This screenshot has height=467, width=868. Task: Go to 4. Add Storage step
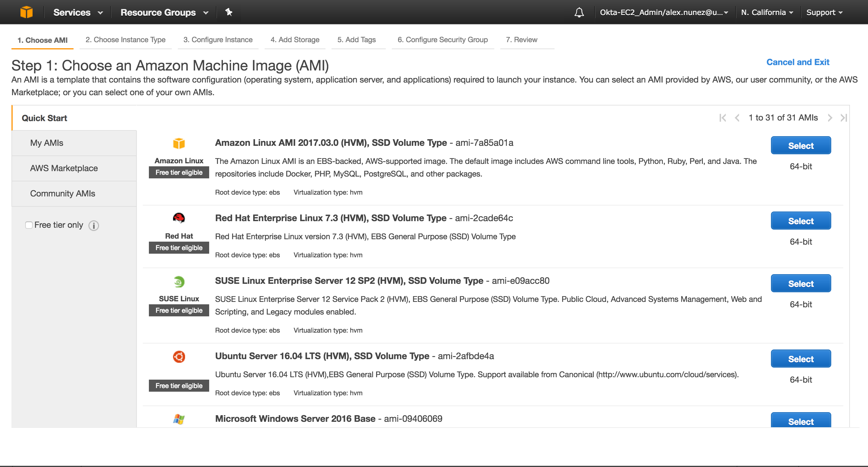click(x=295, y=40)
